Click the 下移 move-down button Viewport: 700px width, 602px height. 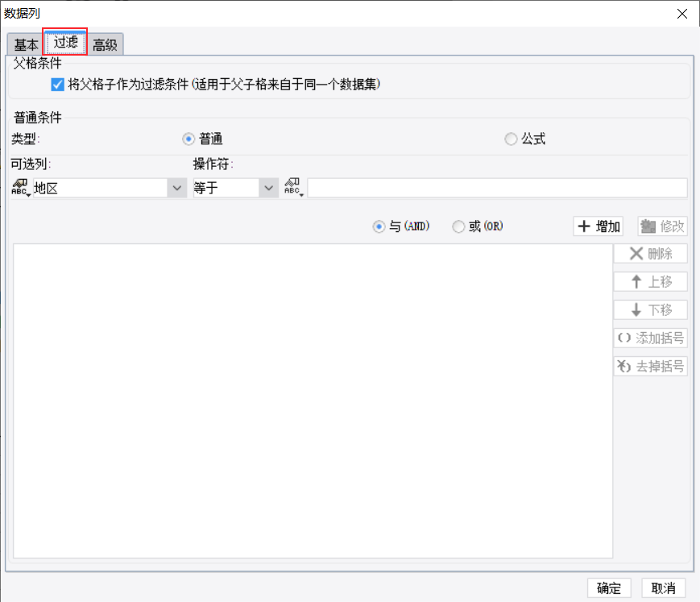pos(650,310)
